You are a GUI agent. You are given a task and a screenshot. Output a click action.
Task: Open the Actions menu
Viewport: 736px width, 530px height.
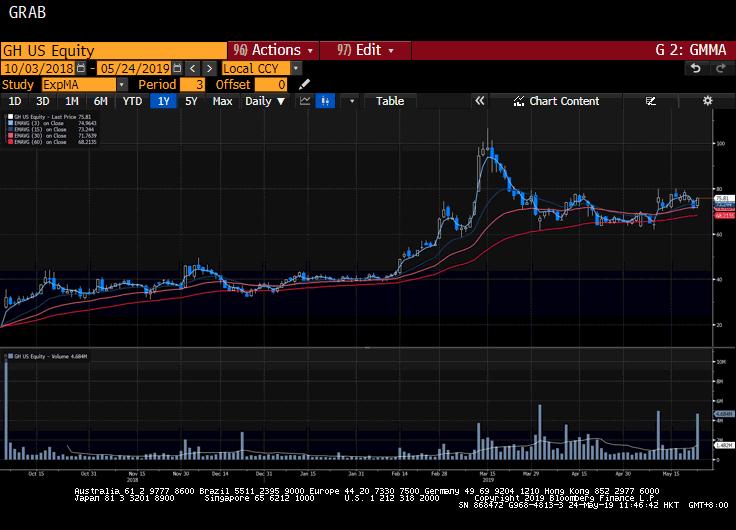pos(273,50)
